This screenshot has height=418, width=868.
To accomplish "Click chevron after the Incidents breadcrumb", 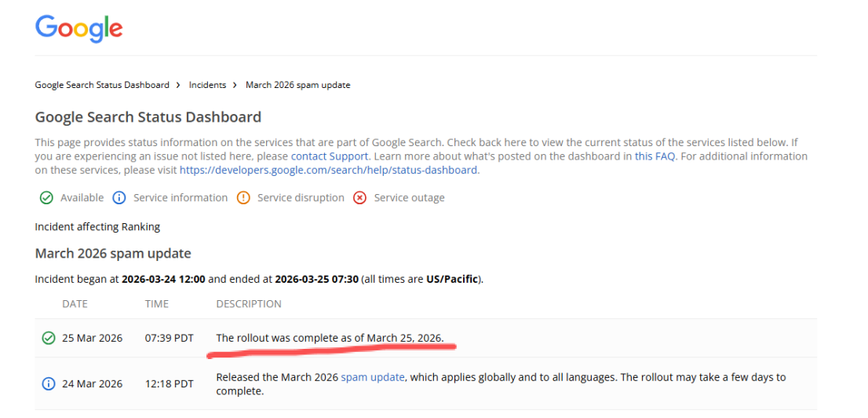I will pos(235,85).
